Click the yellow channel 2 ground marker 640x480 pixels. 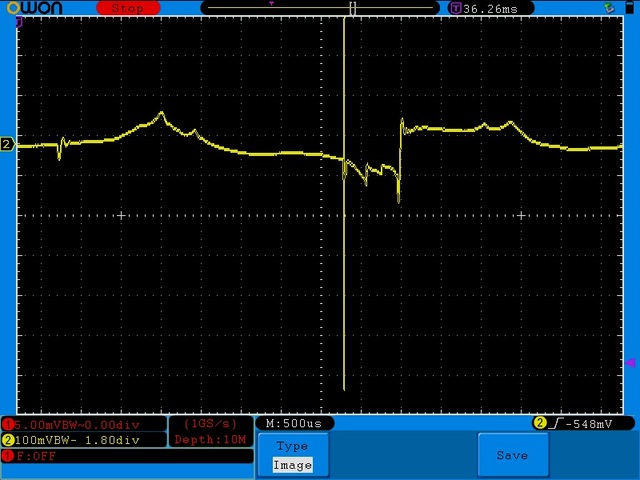pyautogui.click(x=7, y=145)
